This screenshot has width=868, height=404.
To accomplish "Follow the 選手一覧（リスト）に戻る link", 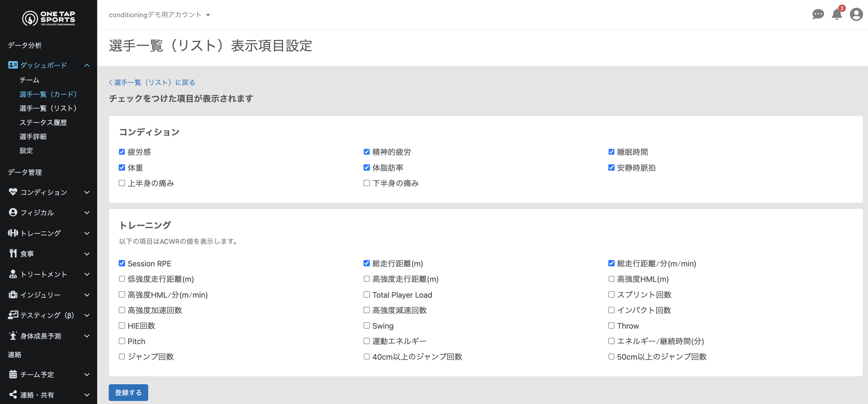I will (152, 83).
